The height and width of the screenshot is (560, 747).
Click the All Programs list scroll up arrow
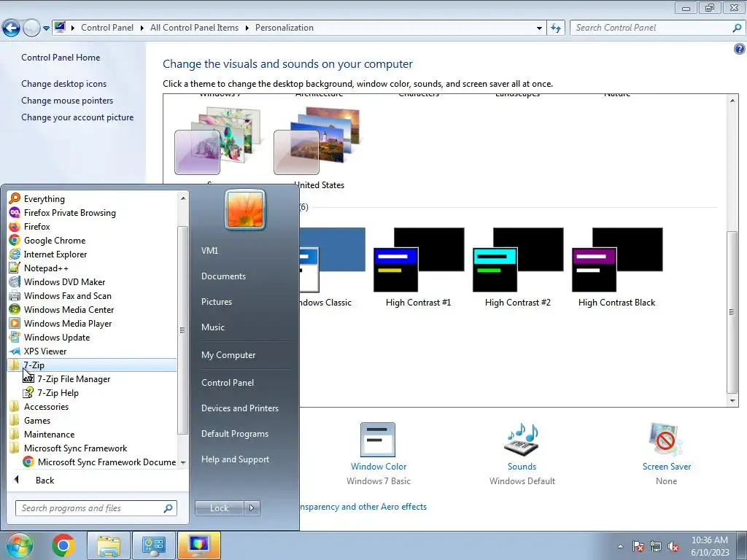point(183,198)
